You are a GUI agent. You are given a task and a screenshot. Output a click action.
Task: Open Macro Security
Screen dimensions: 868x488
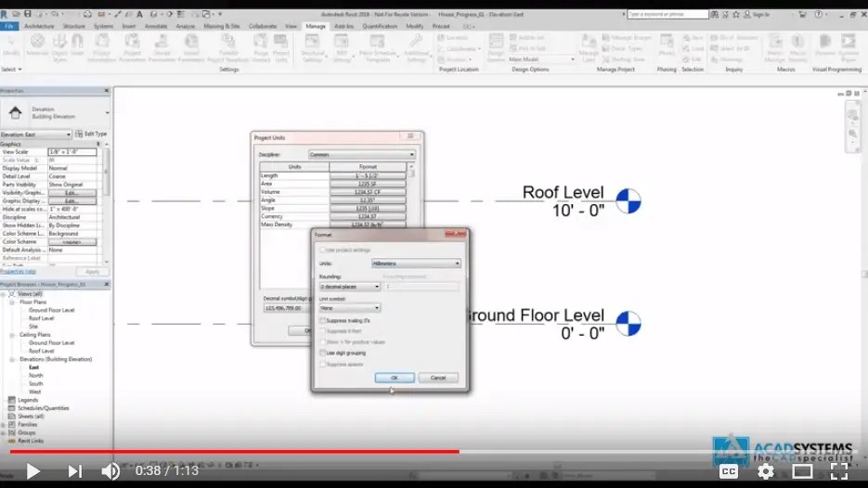point(797,46)
